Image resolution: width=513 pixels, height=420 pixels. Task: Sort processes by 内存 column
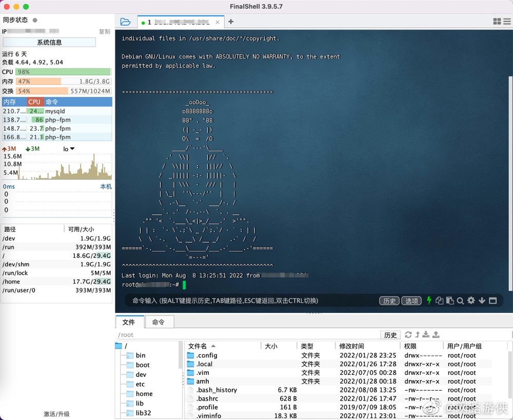click(14, 102)
